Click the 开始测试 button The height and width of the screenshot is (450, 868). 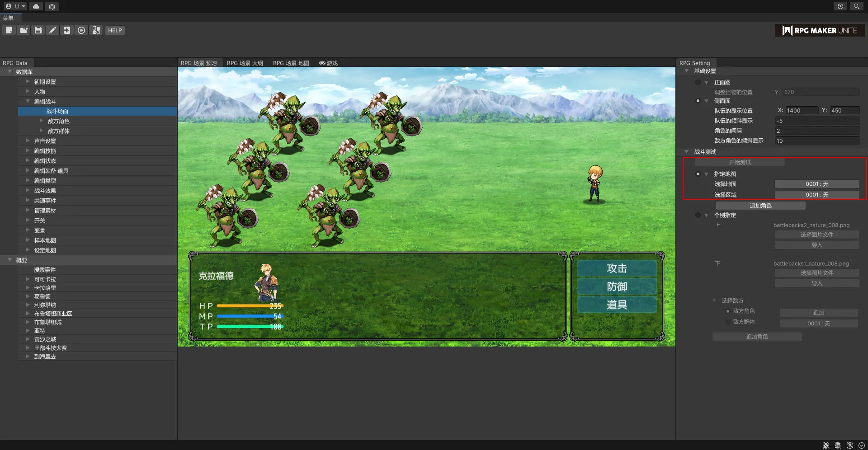pyautogui.click(x=740, y=162)
